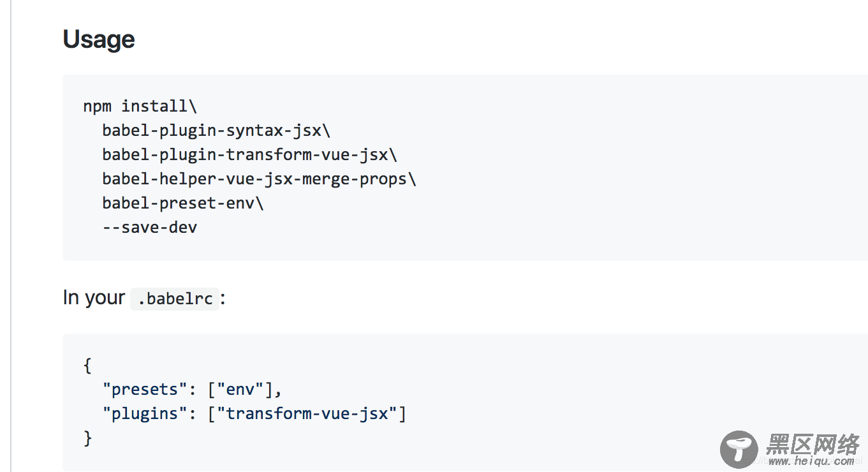Click the Usage heading
Image resolution: width=868 pixels, height=472 pixels.
pos(99,40)
